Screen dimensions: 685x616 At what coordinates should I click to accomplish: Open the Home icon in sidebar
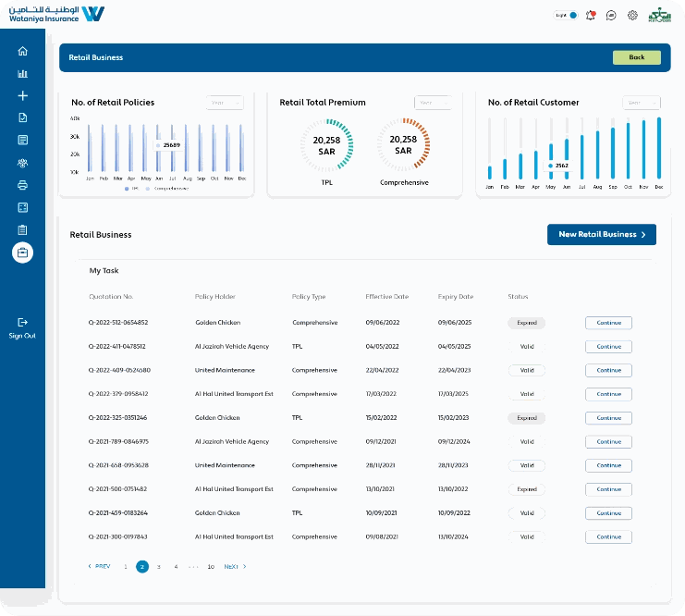(x=23, y=51)
